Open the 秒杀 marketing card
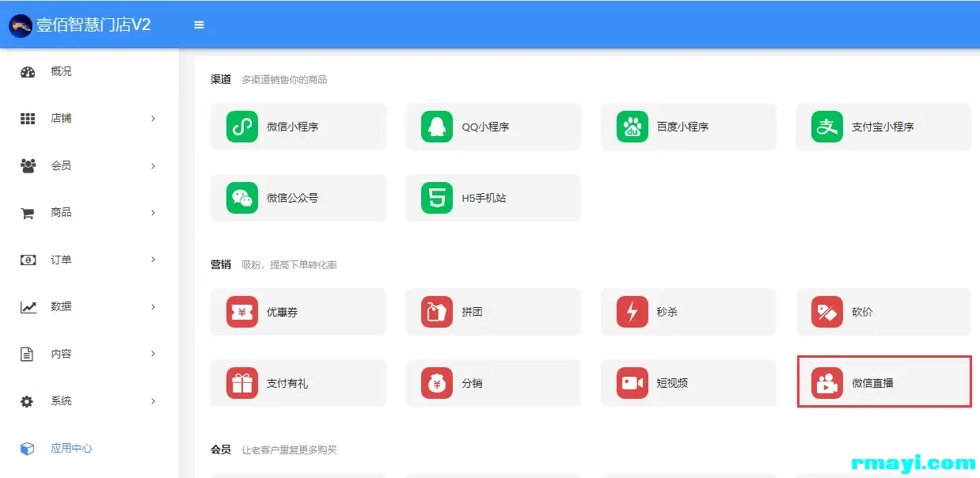The height and width of the screenshot is (478, 980). coord(689,312)
